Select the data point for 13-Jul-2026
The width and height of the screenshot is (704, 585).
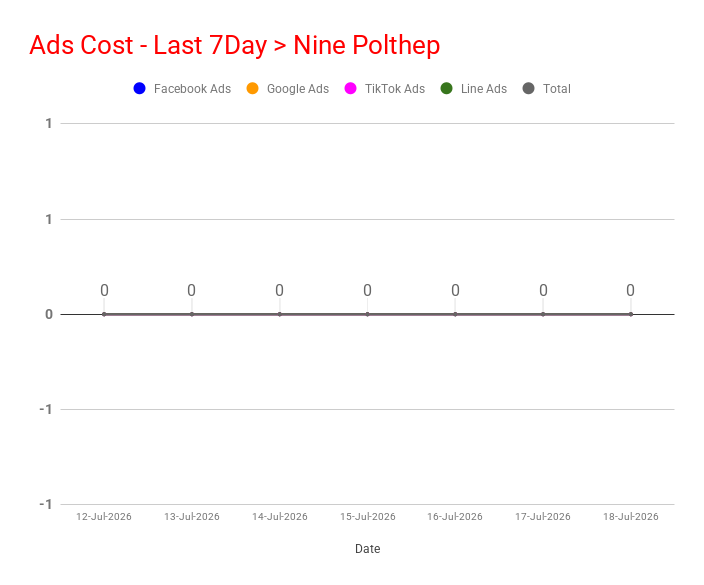pos(192,314)
